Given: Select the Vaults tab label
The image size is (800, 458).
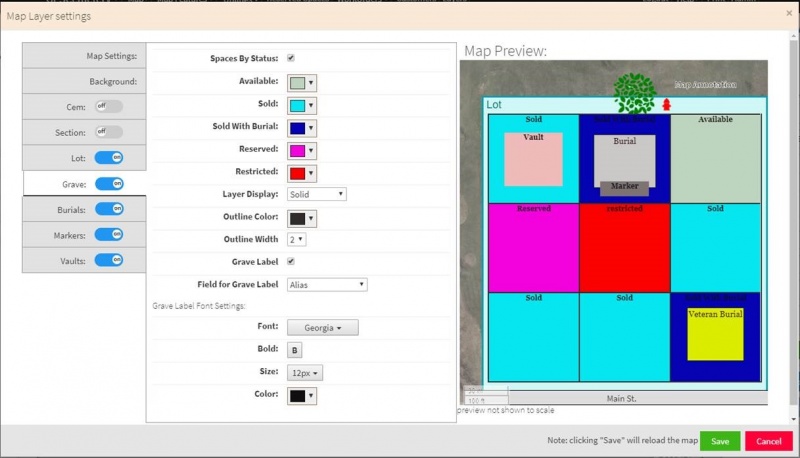Looking at the screenshot, I should (x=72, y=261).
